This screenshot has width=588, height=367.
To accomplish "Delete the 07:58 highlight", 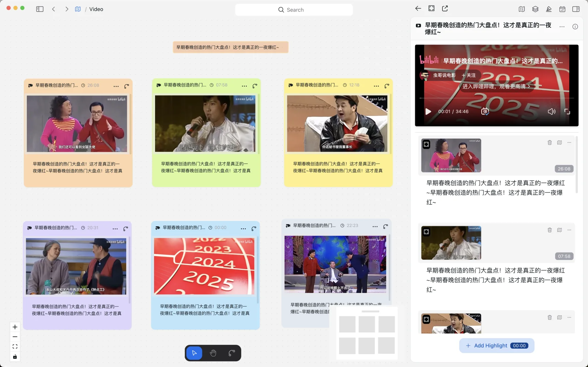I will [550, 230].
